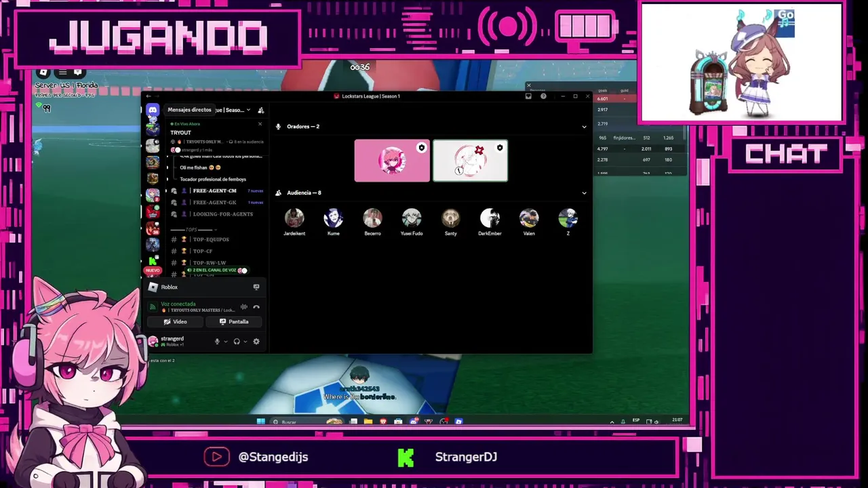Image resolution: width=868 pixels, height=488 pixels.
Task: Open Becerro's audience avatar
Action: point(372,218)
